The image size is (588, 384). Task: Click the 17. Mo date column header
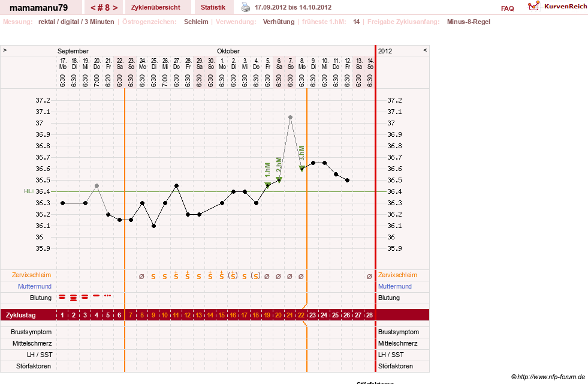(63, 64)
